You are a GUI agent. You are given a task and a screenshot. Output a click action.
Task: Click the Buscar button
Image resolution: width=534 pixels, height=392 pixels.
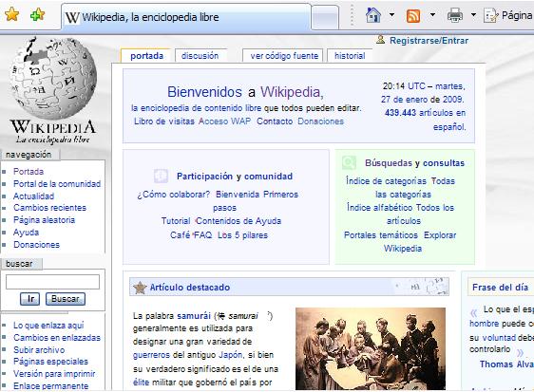pos(66,299)
